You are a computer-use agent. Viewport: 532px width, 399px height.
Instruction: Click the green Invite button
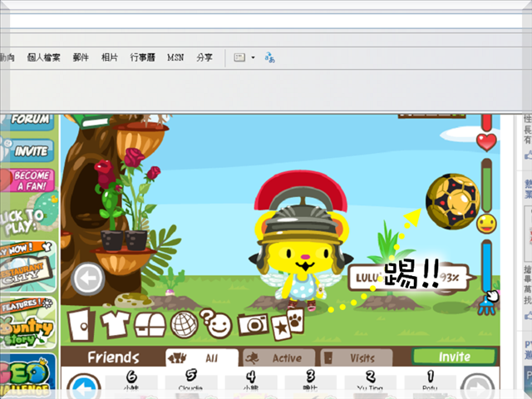455,357
